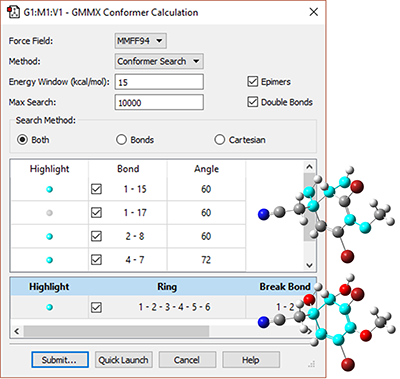Click the Quick Launch button
This screenshot has height=379, width=400.
(x=124, y=360)
